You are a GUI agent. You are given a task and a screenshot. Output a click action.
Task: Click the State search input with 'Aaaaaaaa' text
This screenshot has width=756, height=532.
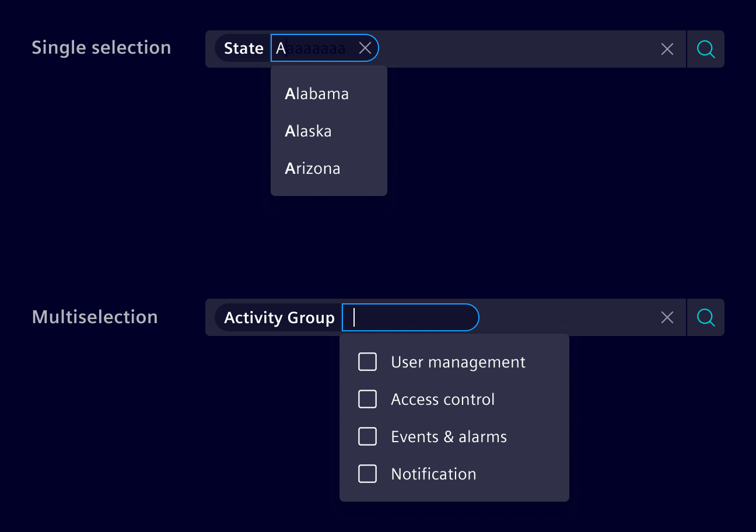(x=315, y=48)
